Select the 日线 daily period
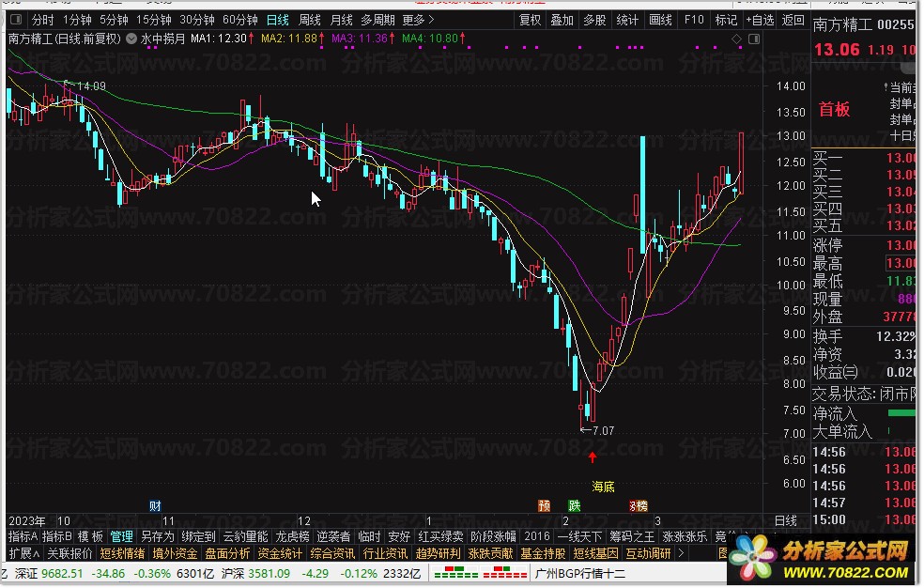The width and height of the screenshot is (924, 588). [x=278, y=20]
